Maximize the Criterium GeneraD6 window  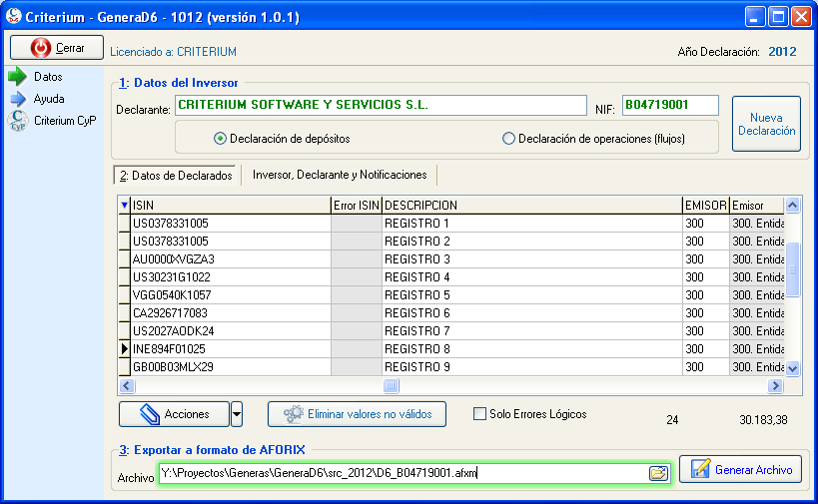point(778,17)
